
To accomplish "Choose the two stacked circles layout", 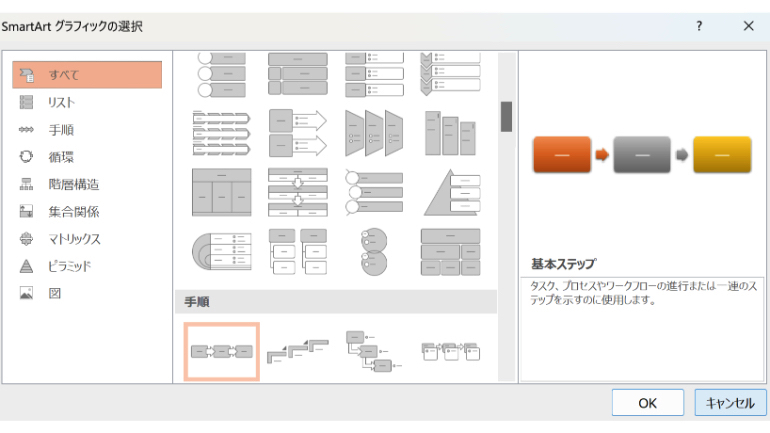I will coord(374,252).
